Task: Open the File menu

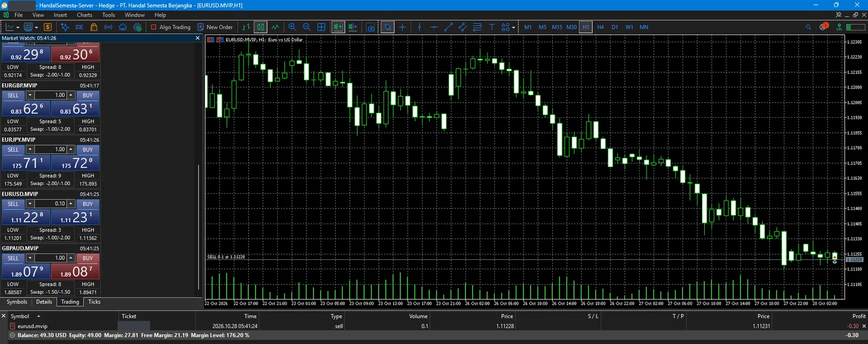Action: pos(18,15)
